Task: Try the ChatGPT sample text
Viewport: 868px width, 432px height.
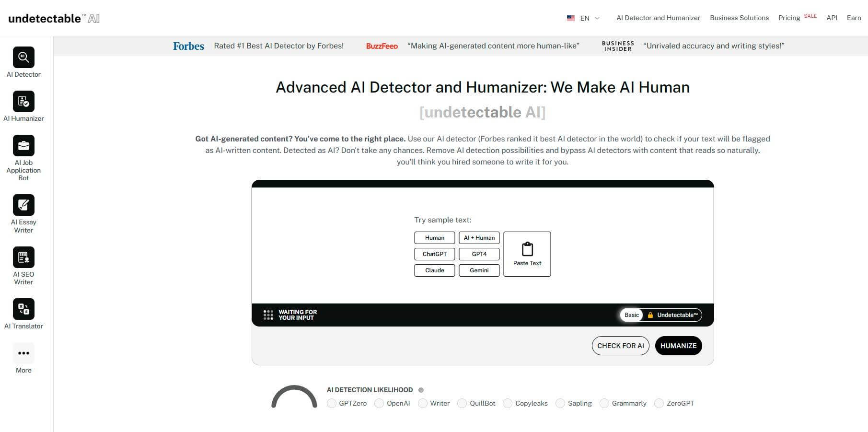Action: [435, 254]
